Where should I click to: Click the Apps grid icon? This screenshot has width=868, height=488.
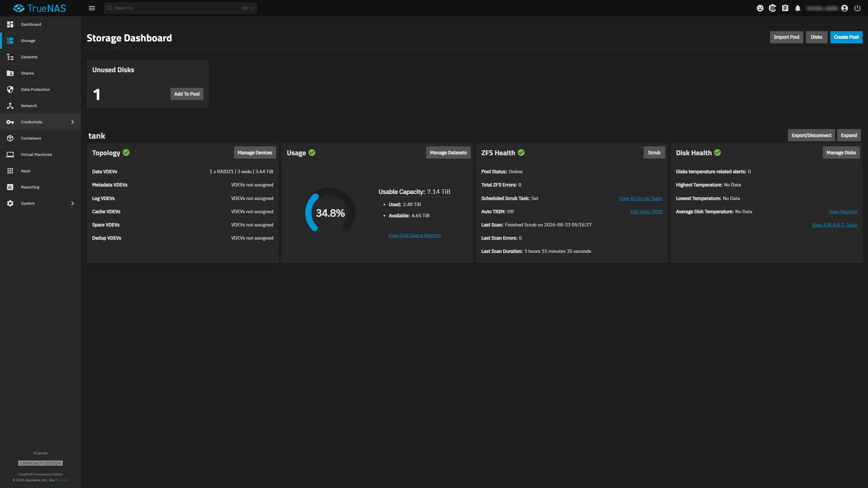tap(10, 171)
